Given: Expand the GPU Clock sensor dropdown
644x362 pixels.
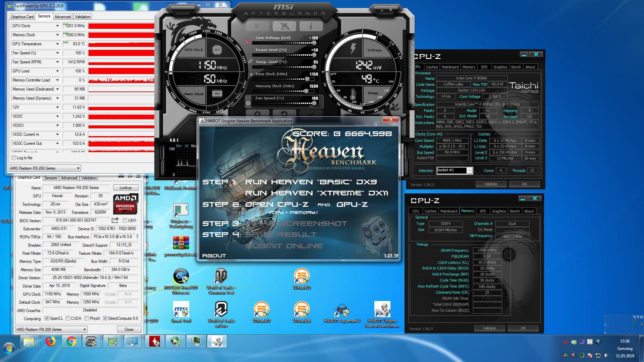Looking at the screenshot, I should [x=57, y=26].
